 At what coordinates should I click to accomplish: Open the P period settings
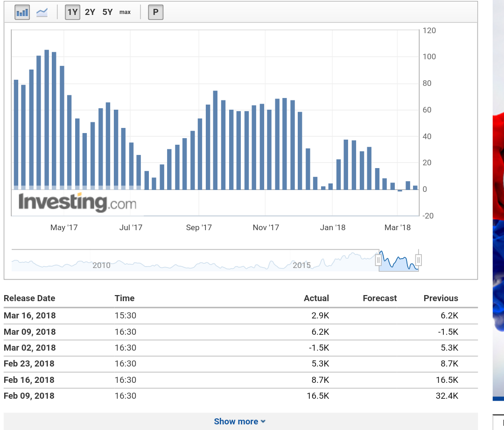pyautogui.click(x=155, y=12)
